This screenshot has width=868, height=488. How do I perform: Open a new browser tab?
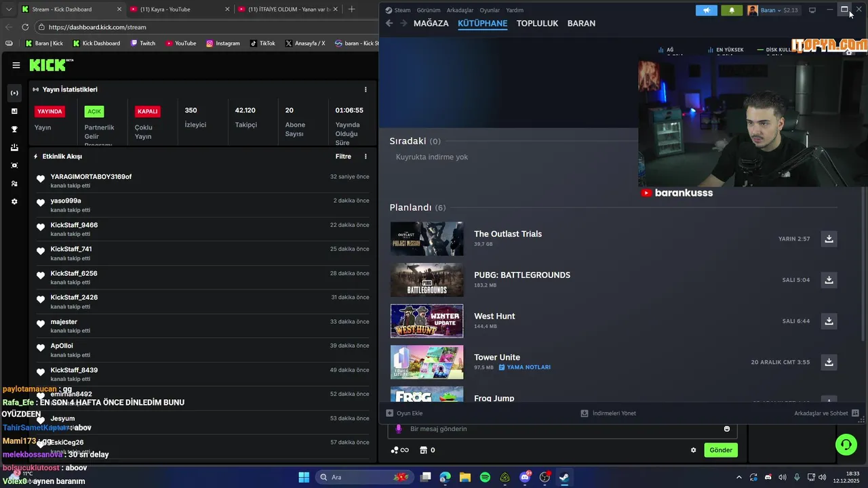(x=351, y=9)
